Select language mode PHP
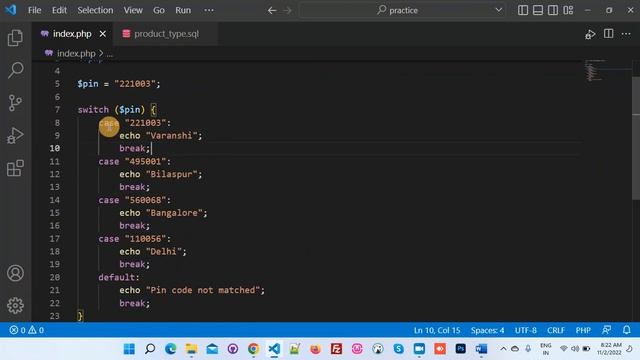640x360 pixels. 583,330
